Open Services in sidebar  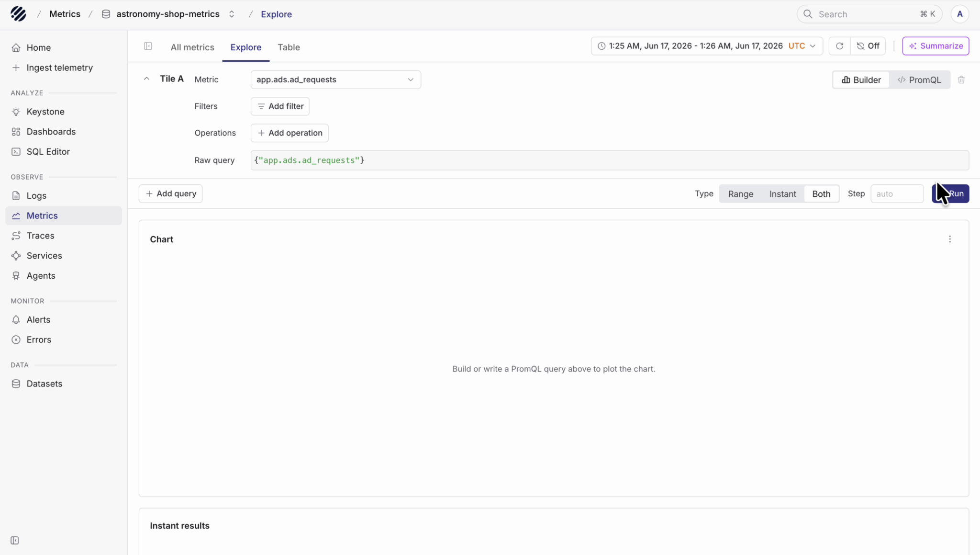44,256
